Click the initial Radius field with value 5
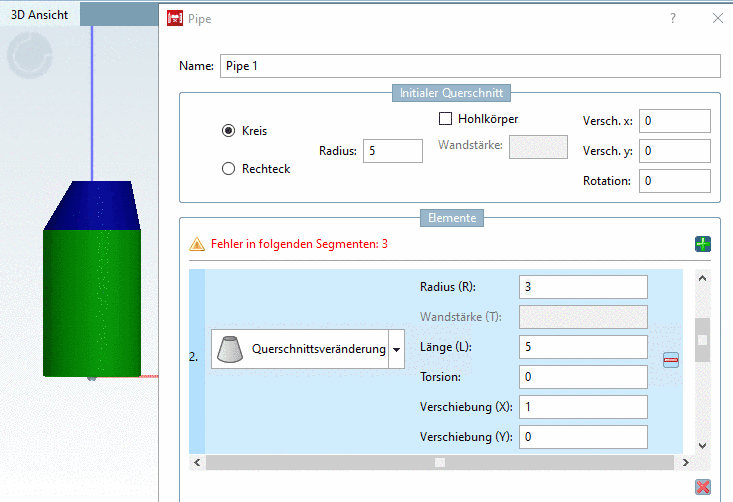Viewport: 733px width, 502px height. pos(393,151)
